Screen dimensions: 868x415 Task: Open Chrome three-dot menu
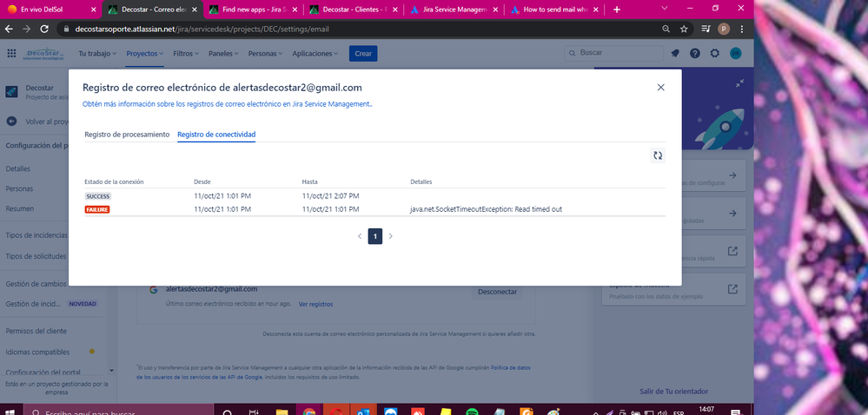[742, 29]
